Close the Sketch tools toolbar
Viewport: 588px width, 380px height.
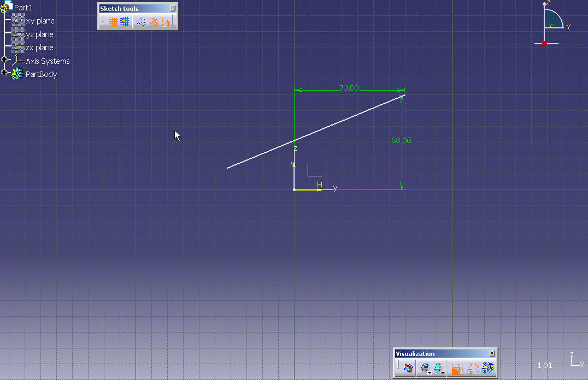[172, 8]
